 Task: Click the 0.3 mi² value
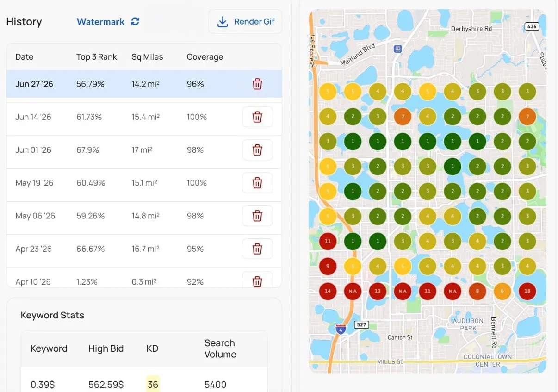click(x=144, y=281)
